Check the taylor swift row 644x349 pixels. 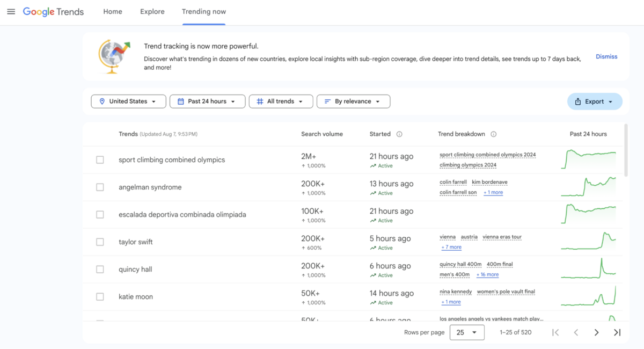click(100, 242)
